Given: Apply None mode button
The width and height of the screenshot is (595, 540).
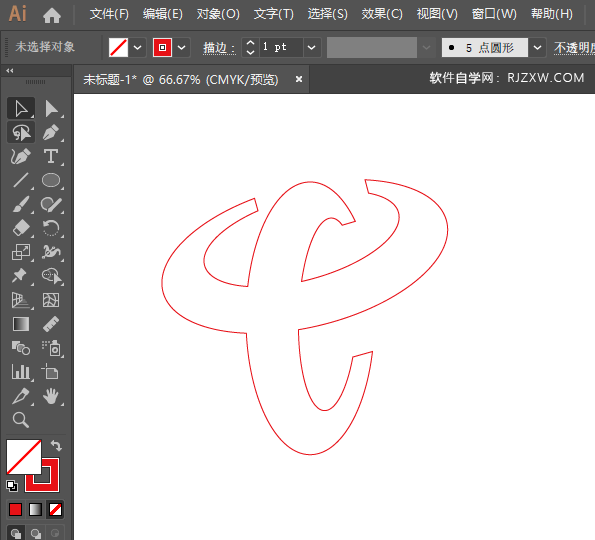Looking at the screenshot, I should point(55,510).
